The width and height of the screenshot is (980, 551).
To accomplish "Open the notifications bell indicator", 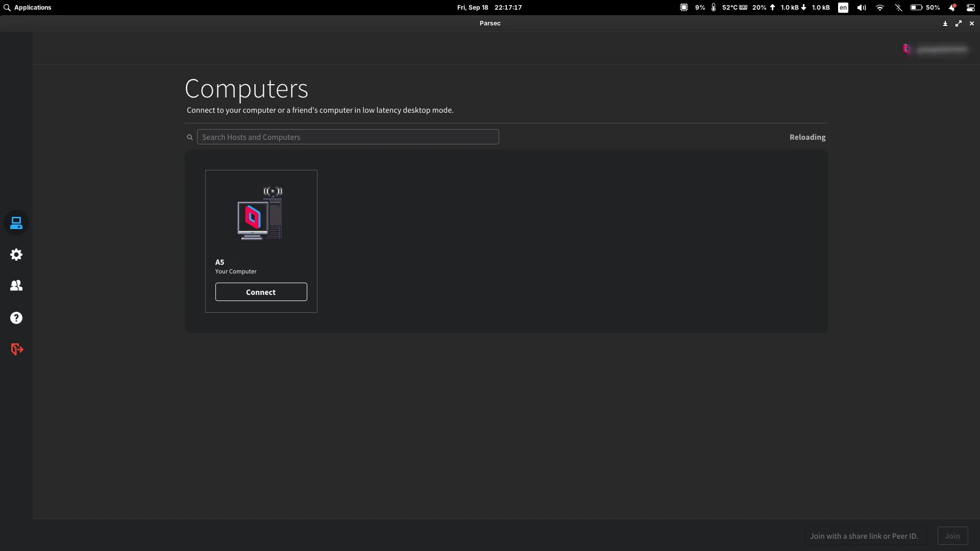I will [952, 8].
